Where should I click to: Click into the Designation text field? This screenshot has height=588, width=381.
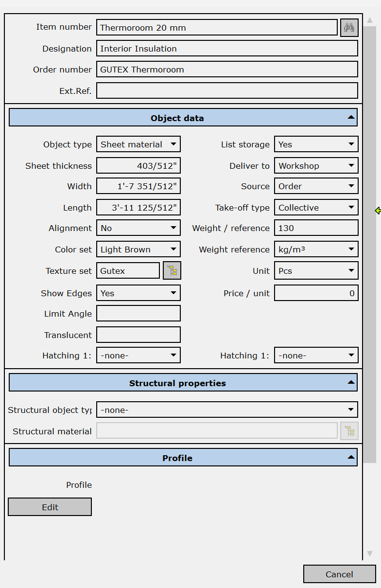227,49
